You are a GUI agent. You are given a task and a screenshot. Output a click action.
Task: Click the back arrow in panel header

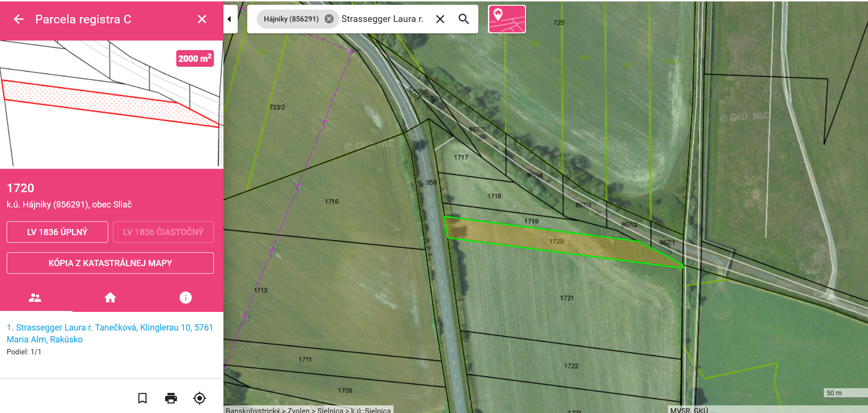19,19
